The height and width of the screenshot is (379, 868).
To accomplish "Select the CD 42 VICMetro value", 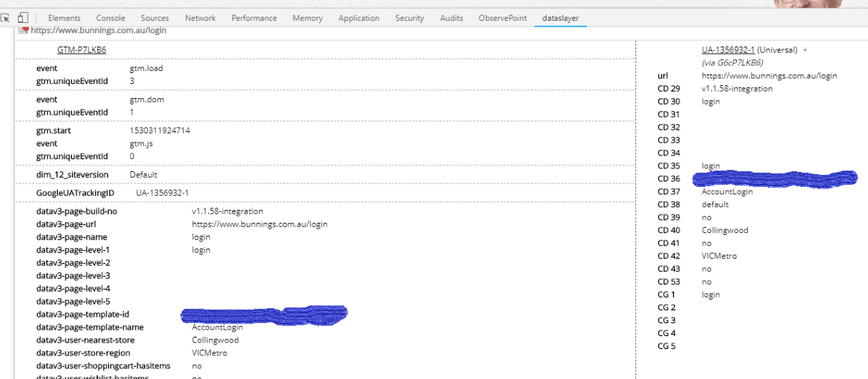I will click(719, 256).
